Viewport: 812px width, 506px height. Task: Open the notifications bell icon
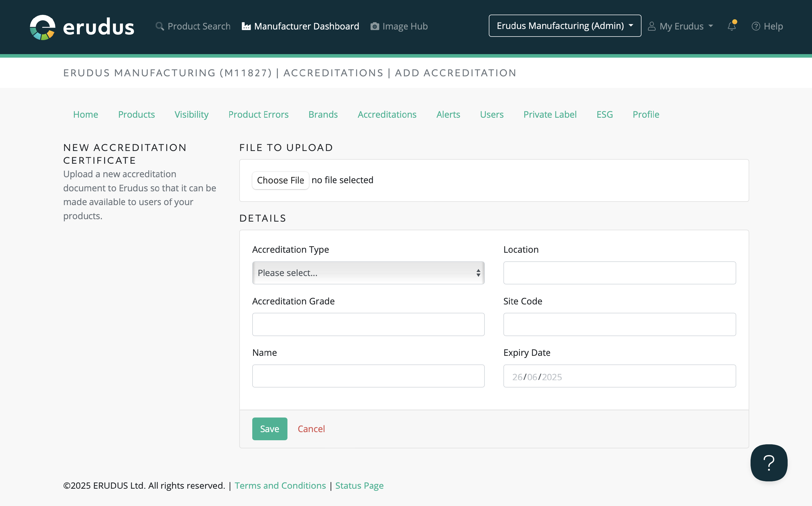click(x=732, y=26)
